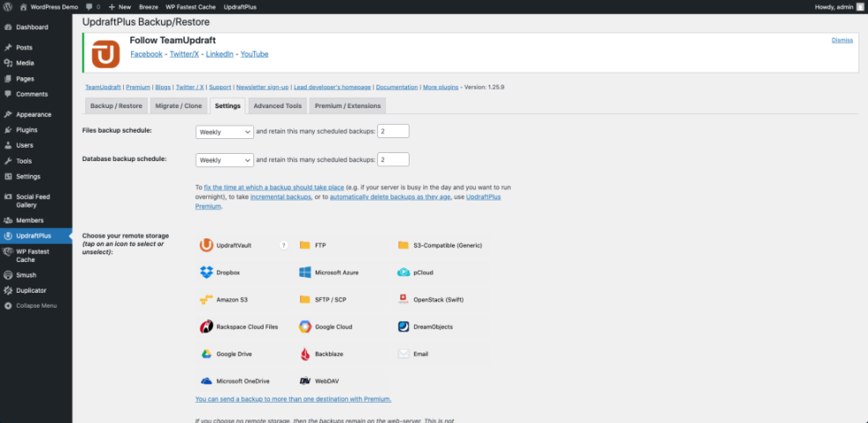The height and width of the screenshot is (423, 868).
Task: Open WP Fastest Cache in sidebar
Action: click(x=36, y=255)
